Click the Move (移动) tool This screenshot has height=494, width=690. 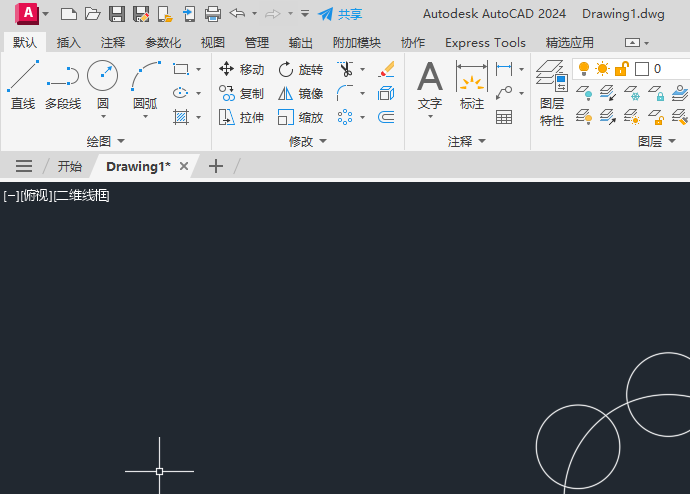241,69
